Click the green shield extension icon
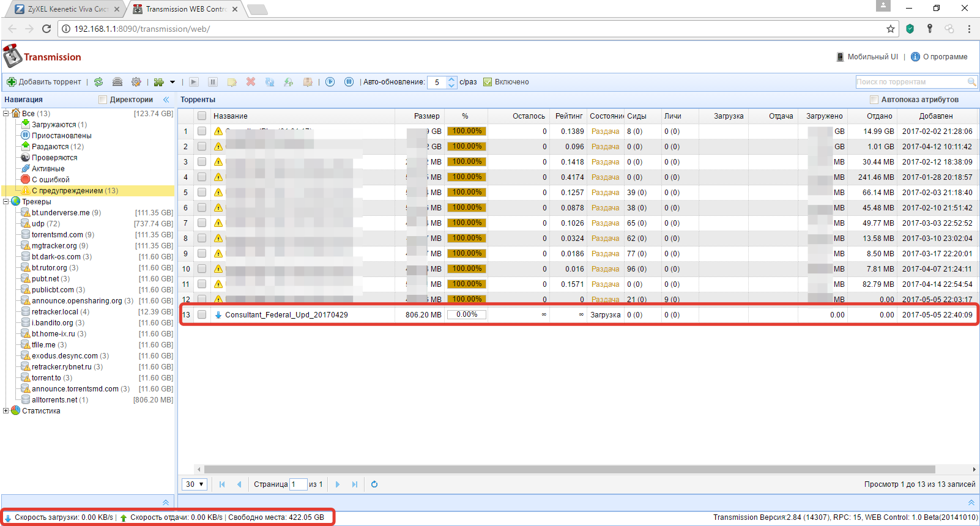 [x=910, y=29]
